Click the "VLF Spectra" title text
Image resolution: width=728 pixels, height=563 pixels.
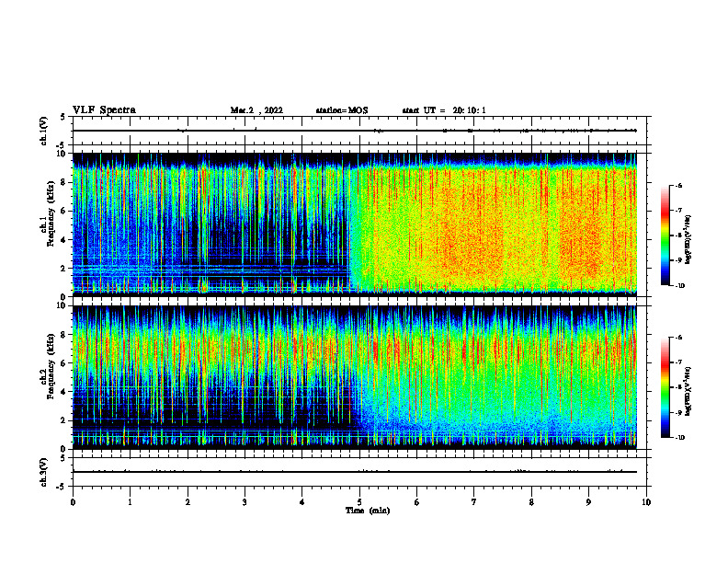click(104, 110)
